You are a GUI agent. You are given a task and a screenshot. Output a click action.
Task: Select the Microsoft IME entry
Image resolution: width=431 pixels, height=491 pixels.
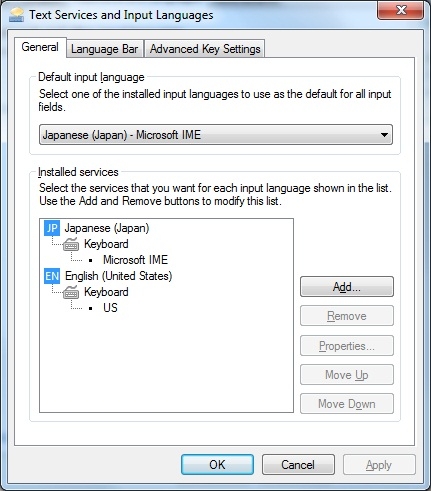point(135,260)
